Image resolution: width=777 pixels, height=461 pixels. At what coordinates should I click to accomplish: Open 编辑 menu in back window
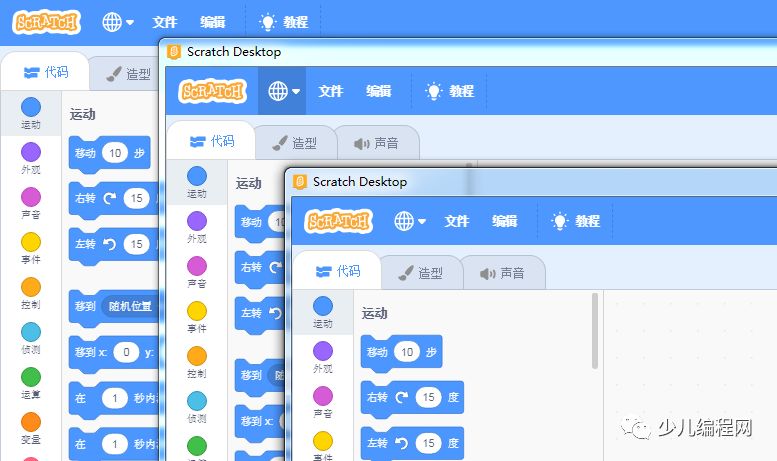213,22
